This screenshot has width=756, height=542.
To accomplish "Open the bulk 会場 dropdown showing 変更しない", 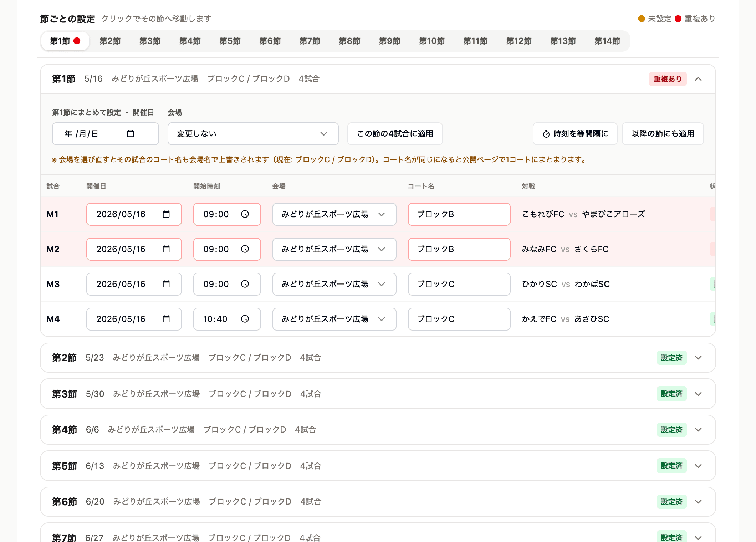I will pyautogui.click(x=253, y=134).
